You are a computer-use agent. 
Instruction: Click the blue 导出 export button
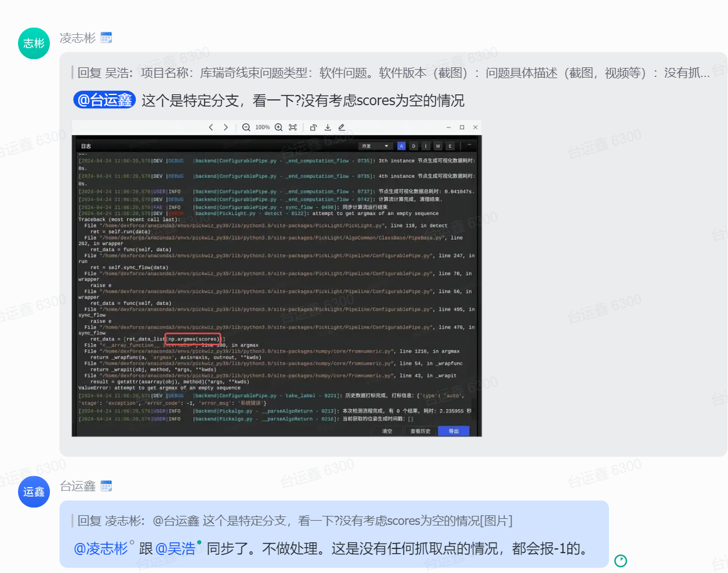tap(453, 431)
